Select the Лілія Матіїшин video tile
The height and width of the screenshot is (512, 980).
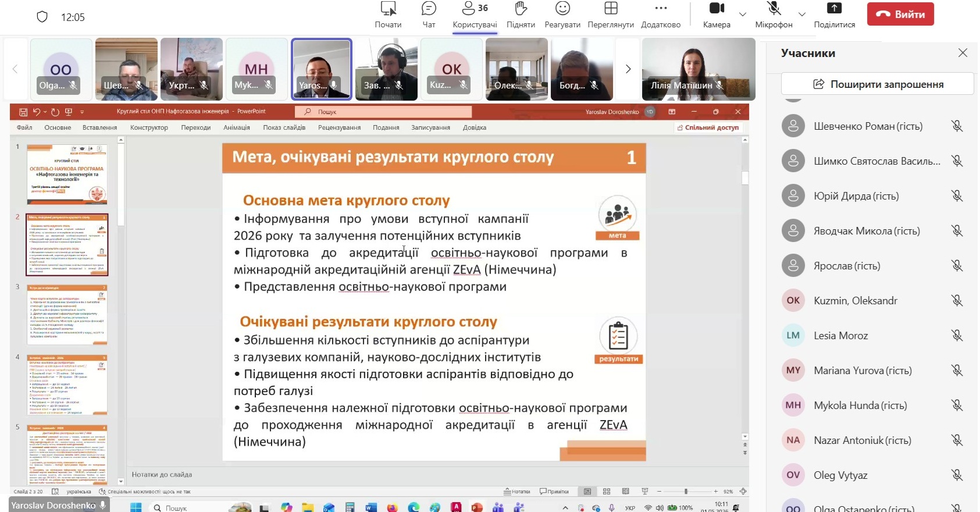pyautogui.click(x=699, y=69)
